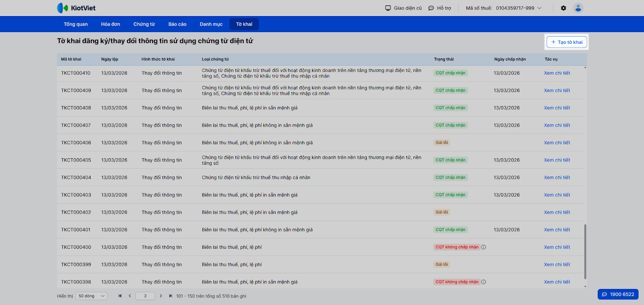View details of TKCT000399

557,264
